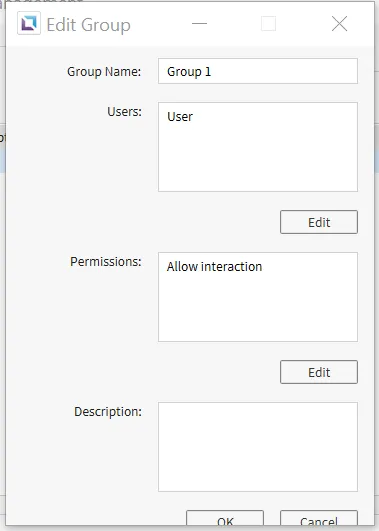Click the "Edit Group" title text
Image resolution: width=379 pixels, height=531 pixels.
pyautogui.click(x=88, y=25)
